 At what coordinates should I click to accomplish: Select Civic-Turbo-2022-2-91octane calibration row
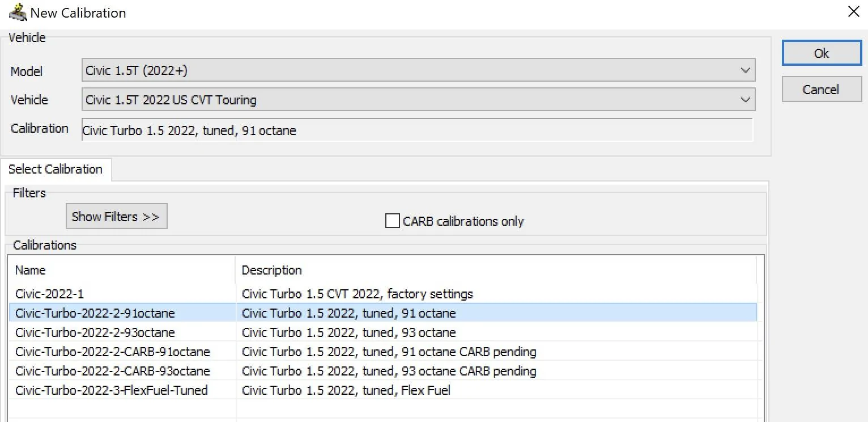(x=95, y=313)
